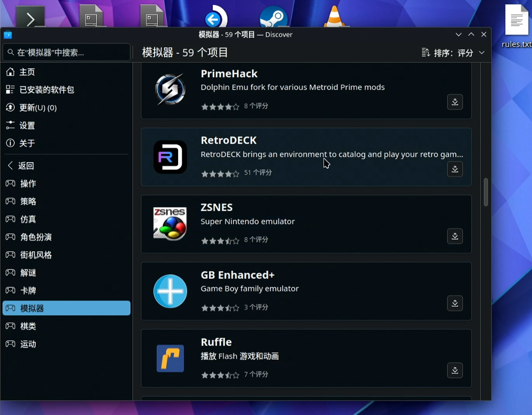Image resolution: width=532 pixels, height=415 pixels.
Task: Click the vertical scrollbar handle of app list
Action: pyautogui.click(x=486, y=192)
